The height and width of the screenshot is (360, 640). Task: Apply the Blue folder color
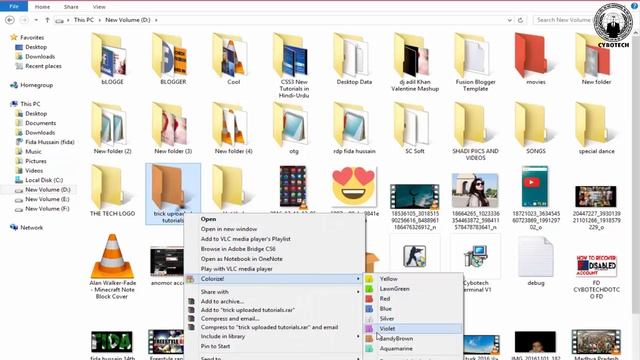click(413, 309)
